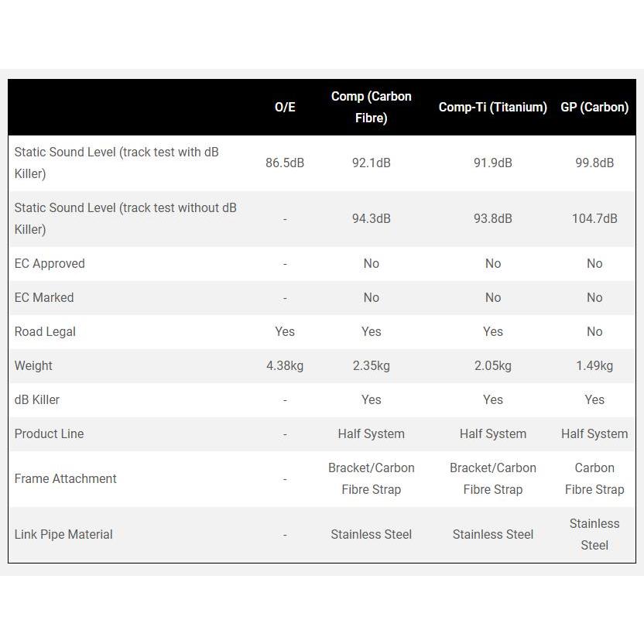The image size is (644, 644).
Task: Select GP Road Legal 'No' cell
Action: point(594,331)
